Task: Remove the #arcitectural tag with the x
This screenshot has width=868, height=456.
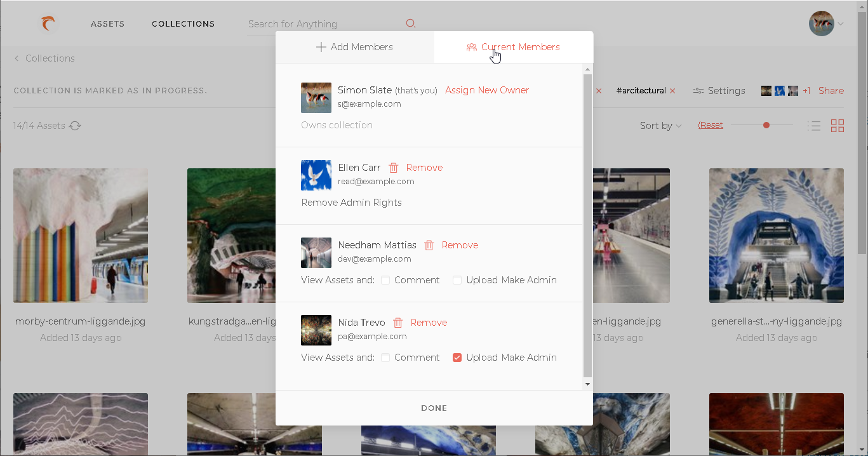Action: click(672, 91)
